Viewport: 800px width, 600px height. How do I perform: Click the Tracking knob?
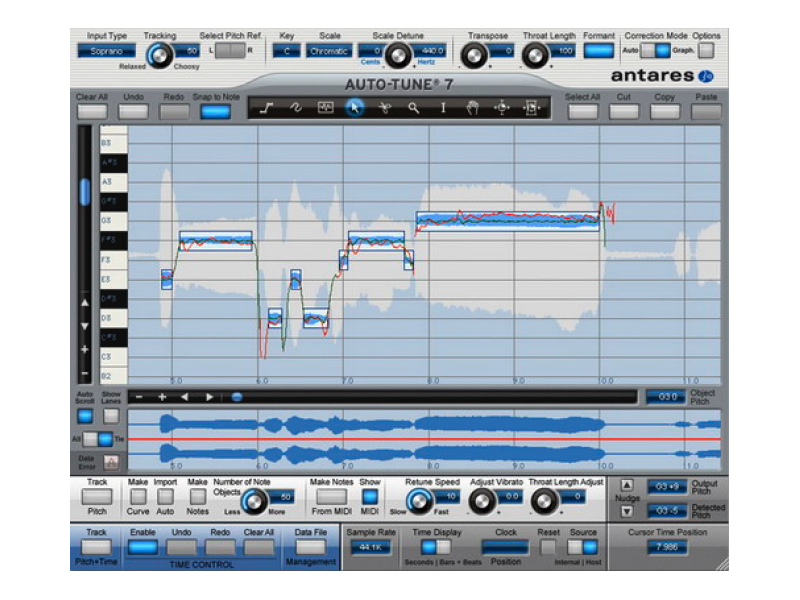159,55
